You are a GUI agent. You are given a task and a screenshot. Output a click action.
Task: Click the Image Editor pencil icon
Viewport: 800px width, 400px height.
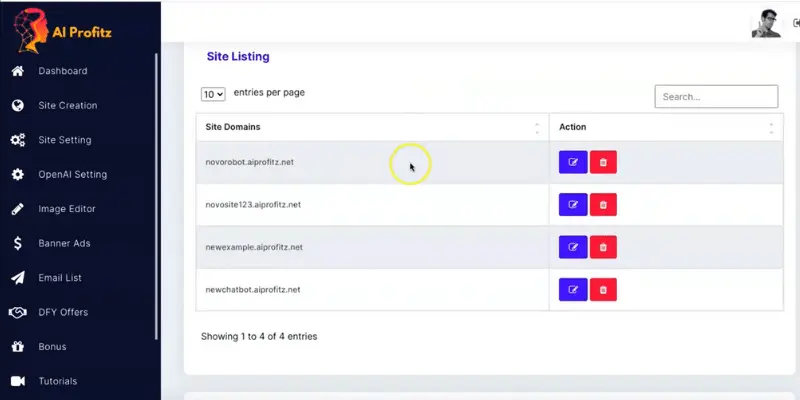(x=18, y=209)
